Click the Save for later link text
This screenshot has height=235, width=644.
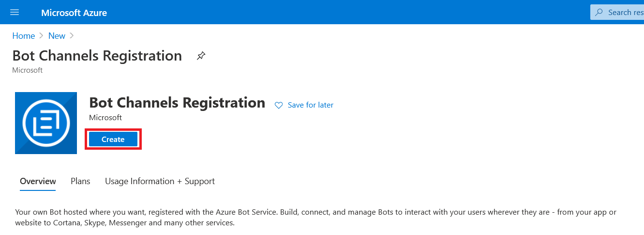(x=310, y=105)
